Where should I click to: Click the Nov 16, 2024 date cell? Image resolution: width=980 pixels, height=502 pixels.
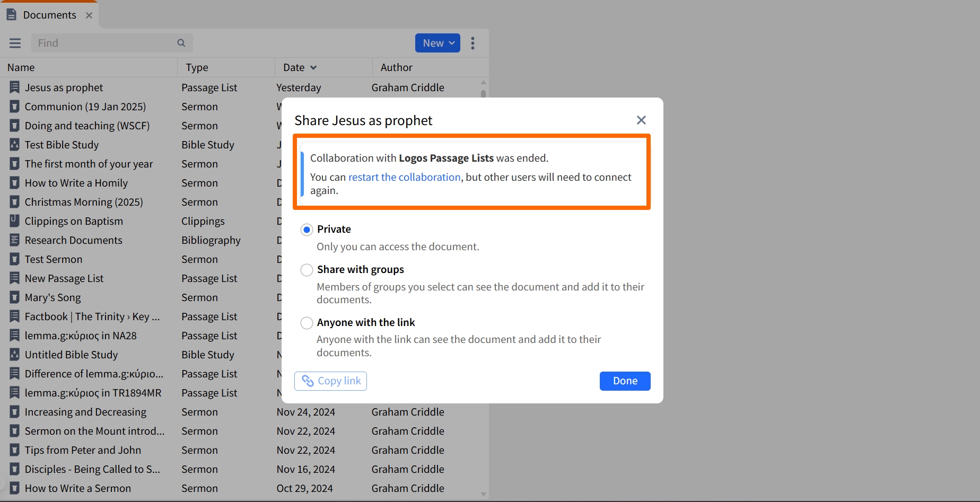pos(305,469)
